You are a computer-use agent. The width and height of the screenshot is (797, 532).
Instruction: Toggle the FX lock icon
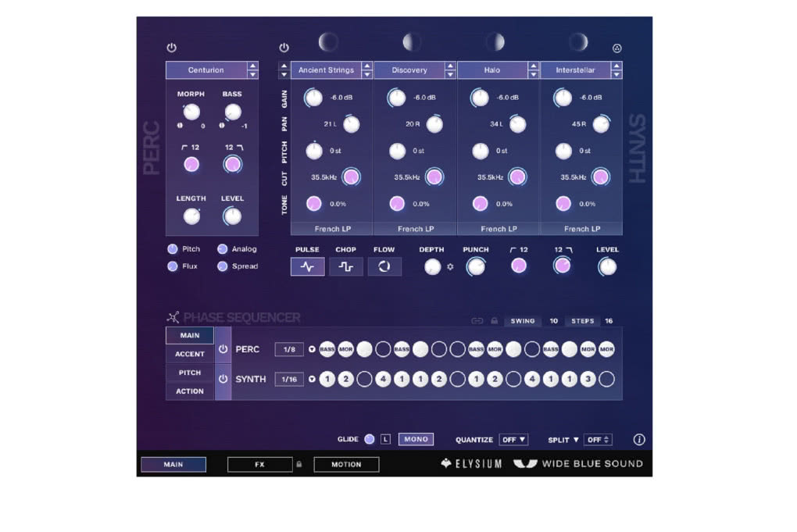(298, 464)
